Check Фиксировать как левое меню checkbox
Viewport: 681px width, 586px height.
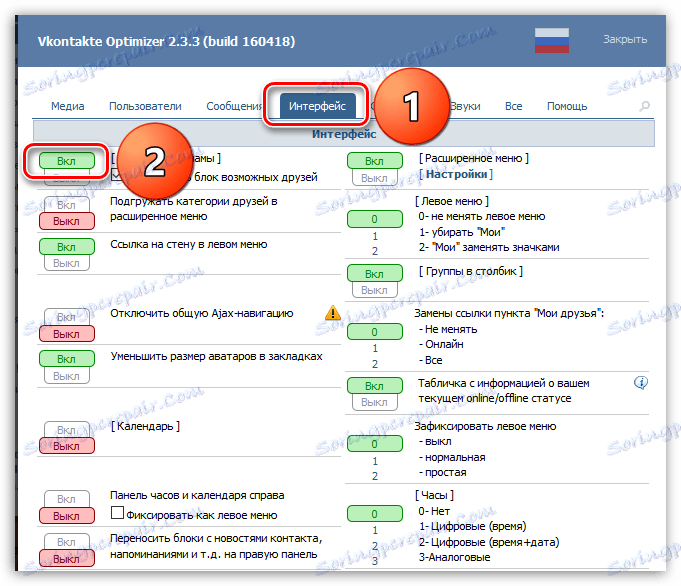[x=117, y=513]
